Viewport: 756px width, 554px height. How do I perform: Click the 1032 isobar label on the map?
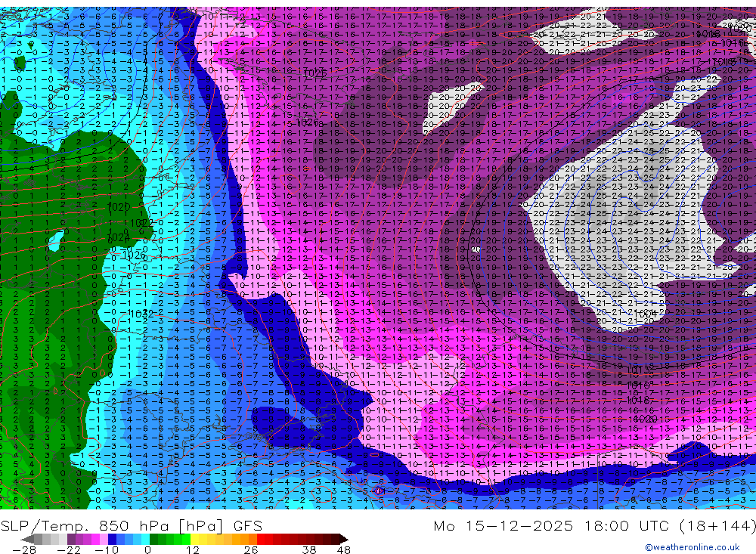coord(141,314)
